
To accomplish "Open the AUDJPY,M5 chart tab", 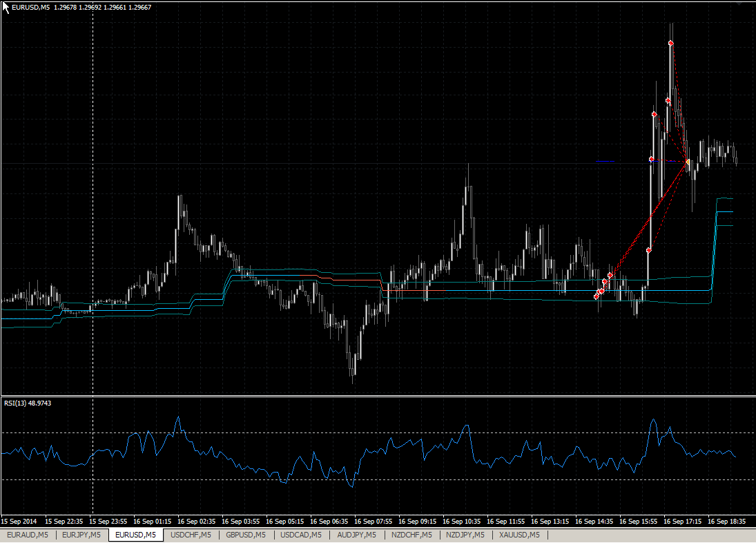I will pos(357,535).
